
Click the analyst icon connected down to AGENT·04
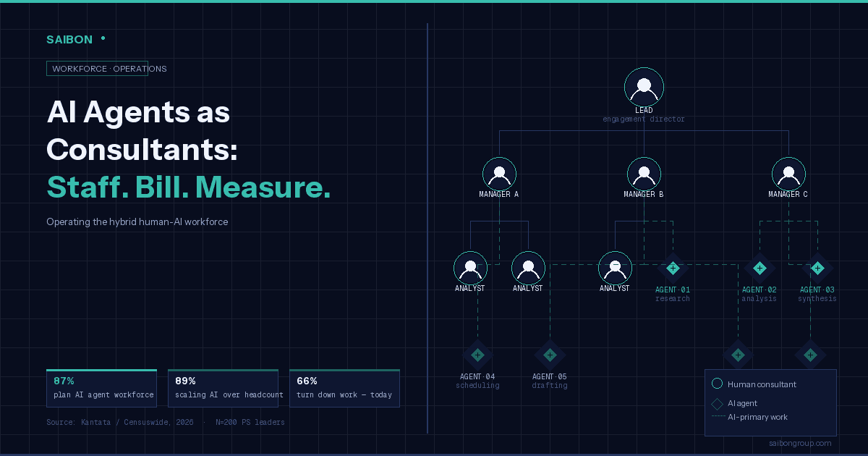click(470, 268)
